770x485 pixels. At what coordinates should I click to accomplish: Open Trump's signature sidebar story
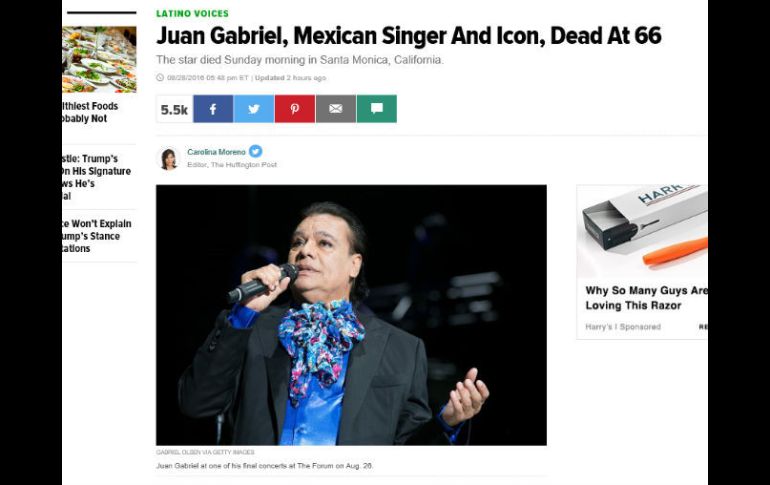(96, 177)
